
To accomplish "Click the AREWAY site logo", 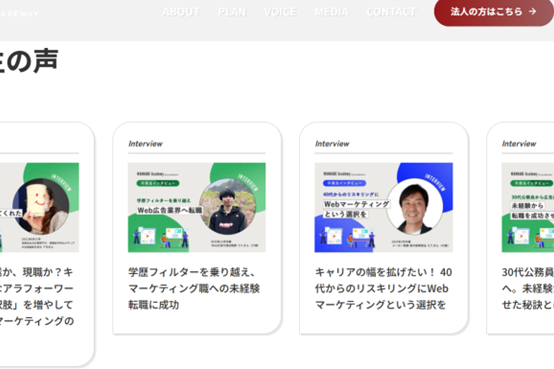I will 19,14.
